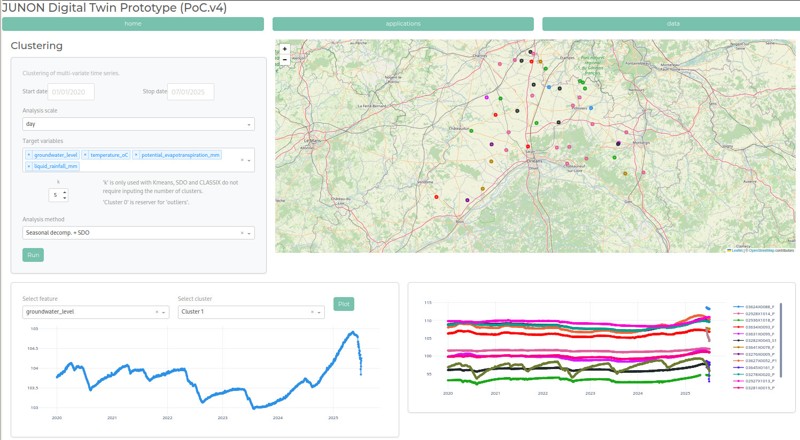Remove the potential_evapotranspiration_mm variable tag
This screenshot has width=800, height=440.
136,155
